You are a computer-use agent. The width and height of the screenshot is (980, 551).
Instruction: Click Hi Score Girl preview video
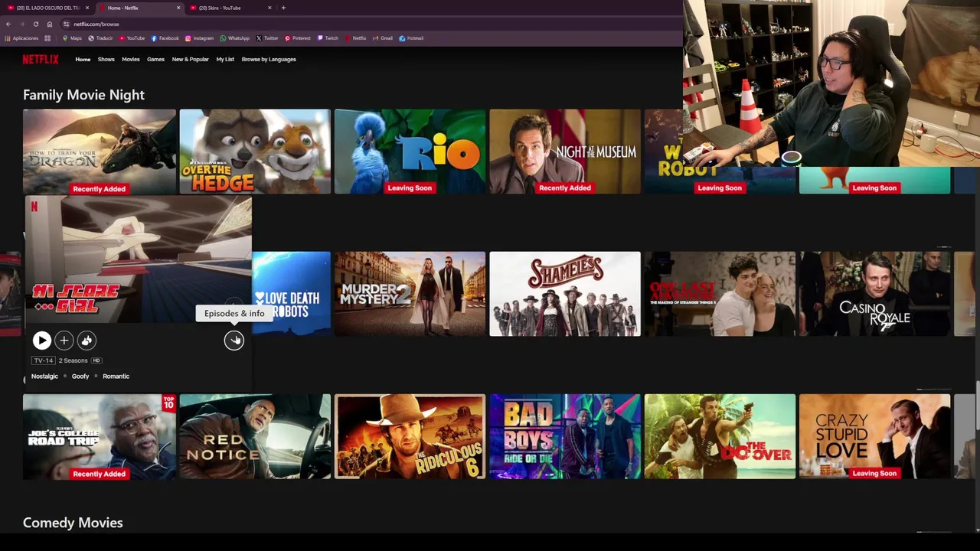(x=139, y=259)
